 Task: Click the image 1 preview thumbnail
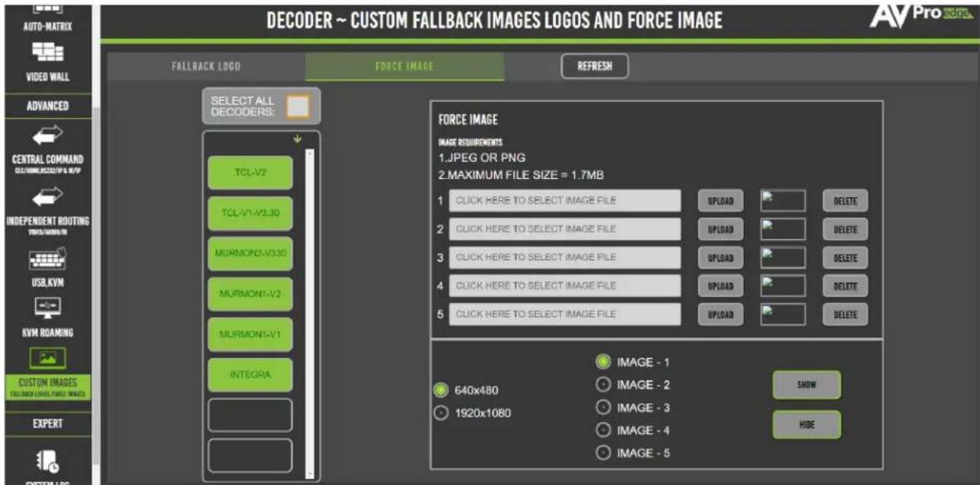click(783, 201)
